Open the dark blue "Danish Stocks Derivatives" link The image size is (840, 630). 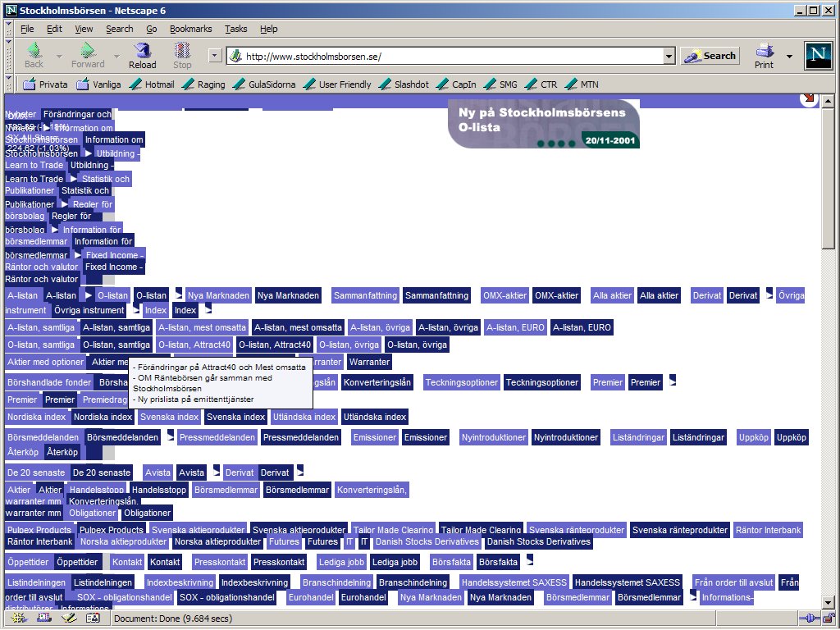(538, 541)
